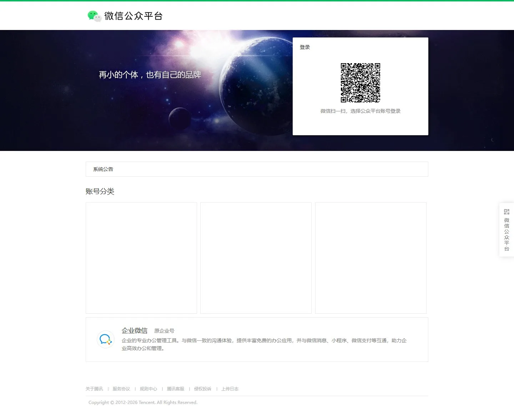Open the 微信公众平台 header title

click(x=133, y=16)
